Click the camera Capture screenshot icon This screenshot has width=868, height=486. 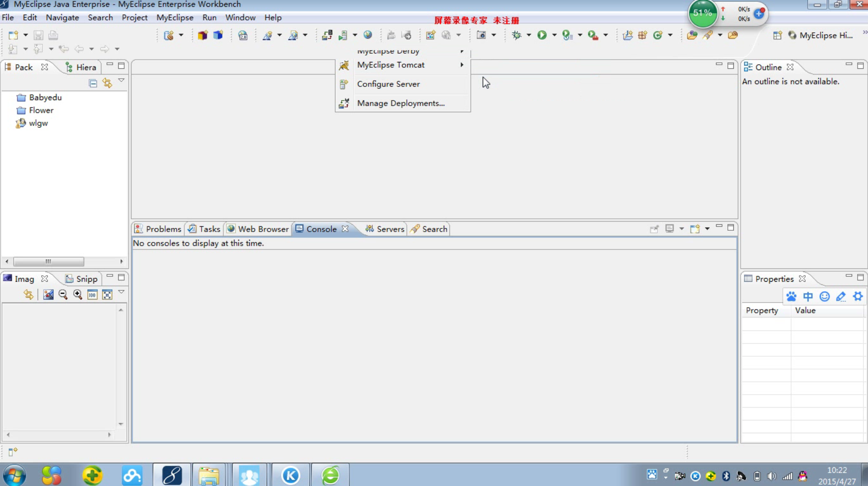click(481, 35)
